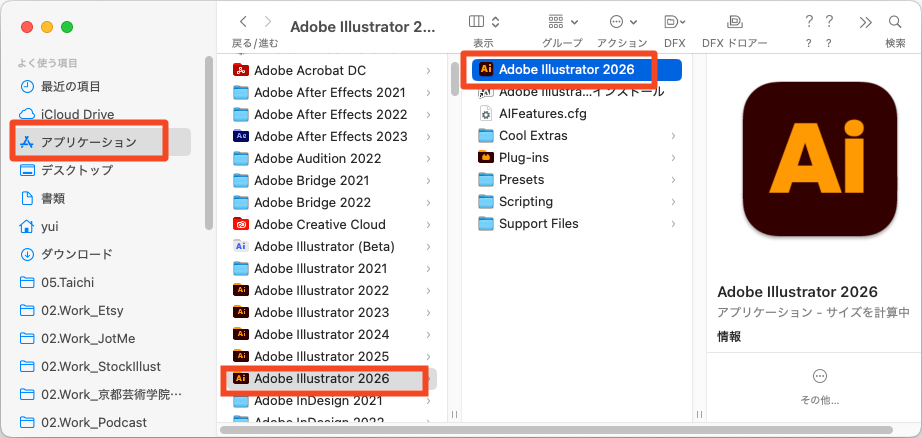Expand the toolbar overflow double chevron
This screenshot has width=922, height=438.
tap(865, 21)
